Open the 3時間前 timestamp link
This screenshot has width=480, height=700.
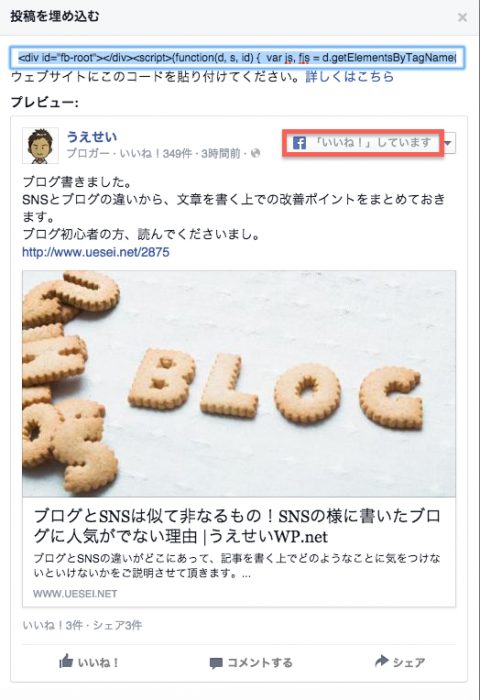[221, 154]
